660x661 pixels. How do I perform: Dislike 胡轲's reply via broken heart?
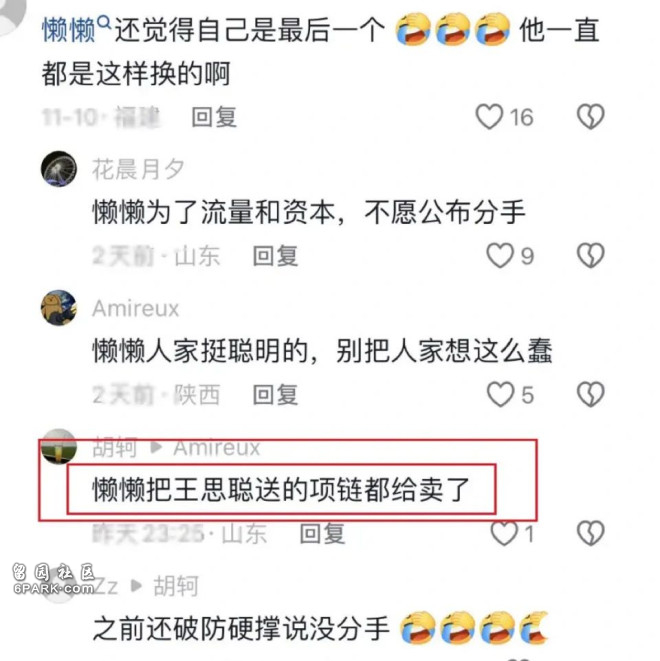pyautogui.click(x=590, y=533)
